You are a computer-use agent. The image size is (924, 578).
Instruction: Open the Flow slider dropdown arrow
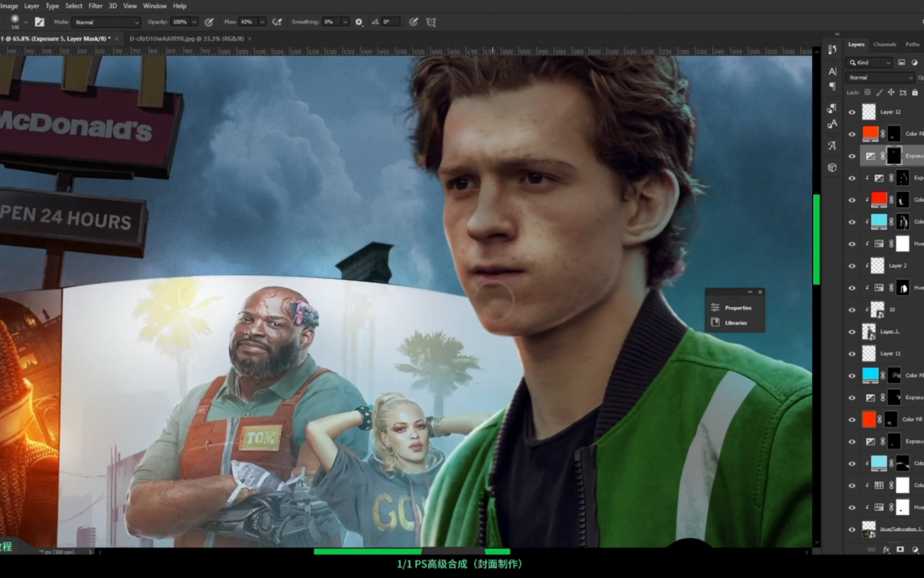tap(262, 22)
